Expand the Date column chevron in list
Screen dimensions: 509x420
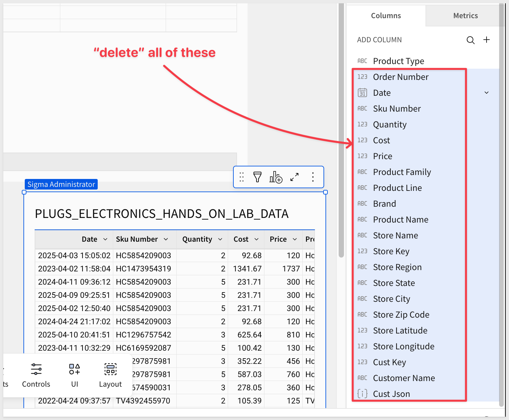coord(486,93)
